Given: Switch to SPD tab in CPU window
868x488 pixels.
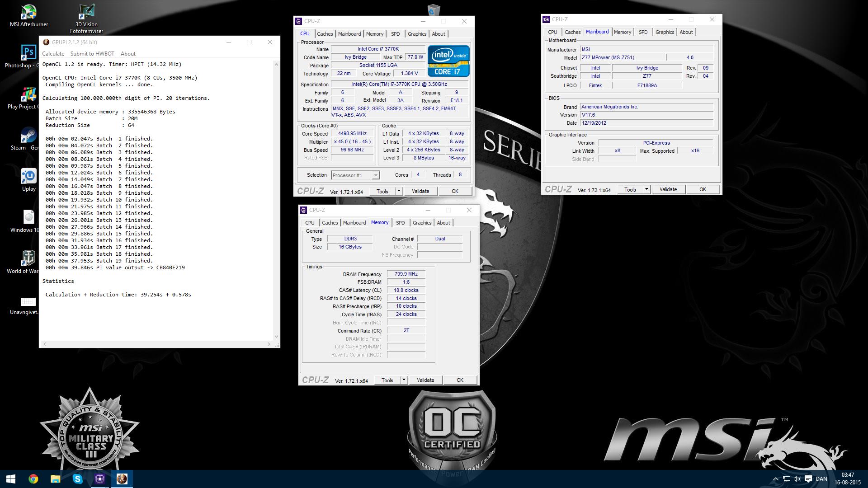Looking at the screenshot, I should pos(395,34).
